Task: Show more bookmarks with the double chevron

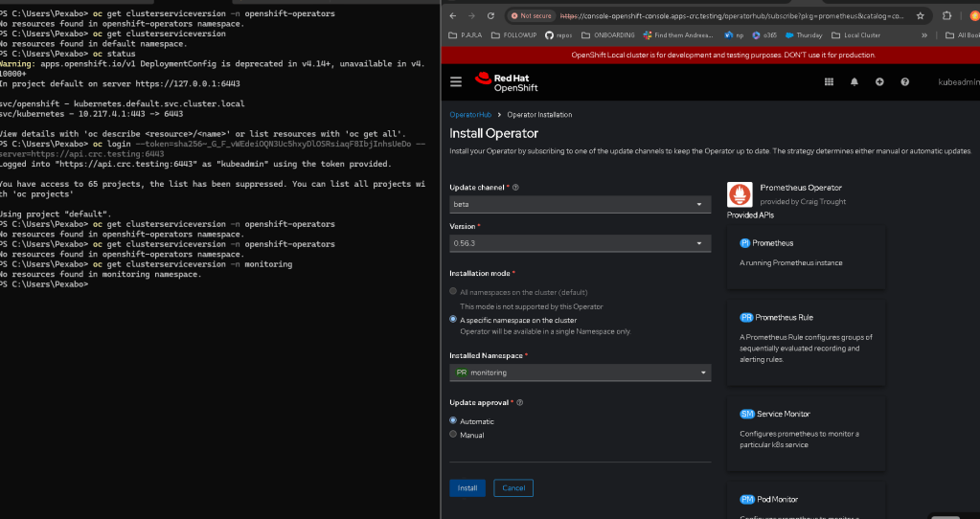Action: (x=924, y=35)
